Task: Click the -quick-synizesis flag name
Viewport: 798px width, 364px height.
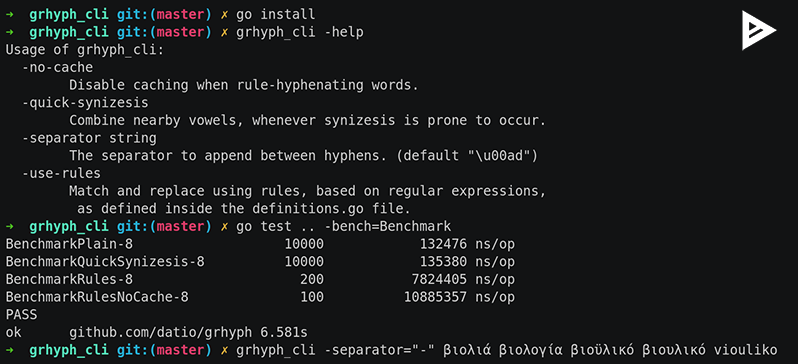Action: click(85, 103)
